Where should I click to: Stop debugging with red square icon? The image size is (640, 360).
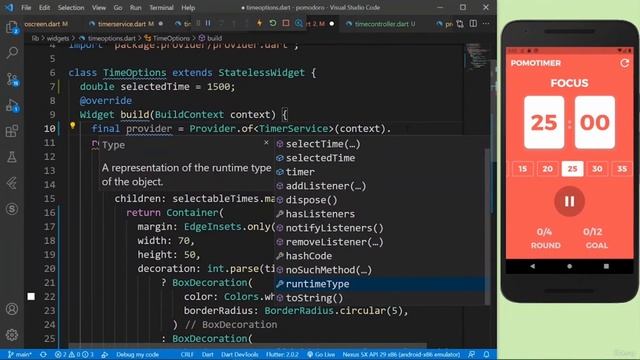point(286,23)
